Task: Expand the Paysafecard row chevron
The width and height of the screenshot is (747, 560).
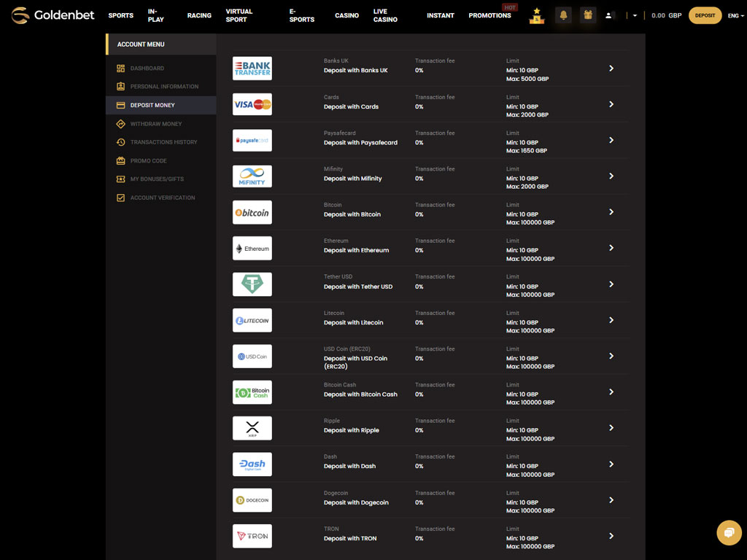Action: coord(611,141)
